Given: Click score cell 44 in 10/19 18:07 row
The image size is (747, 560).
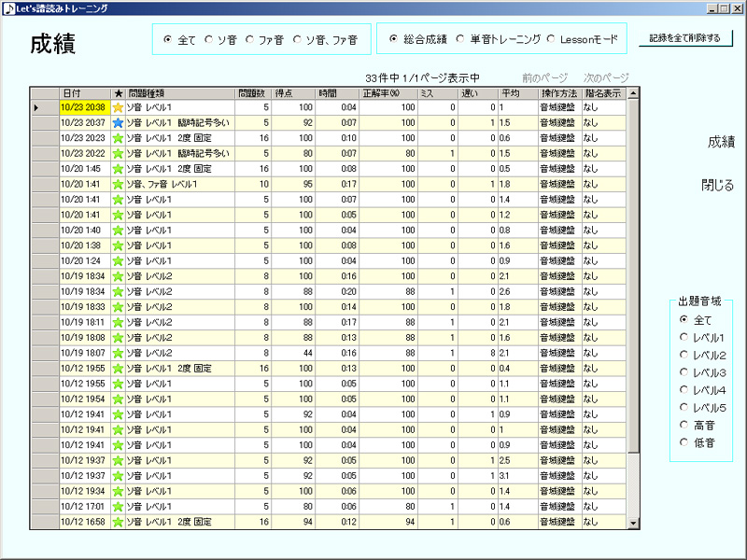Looking at the screenshot, I should (x=293, y=354).
